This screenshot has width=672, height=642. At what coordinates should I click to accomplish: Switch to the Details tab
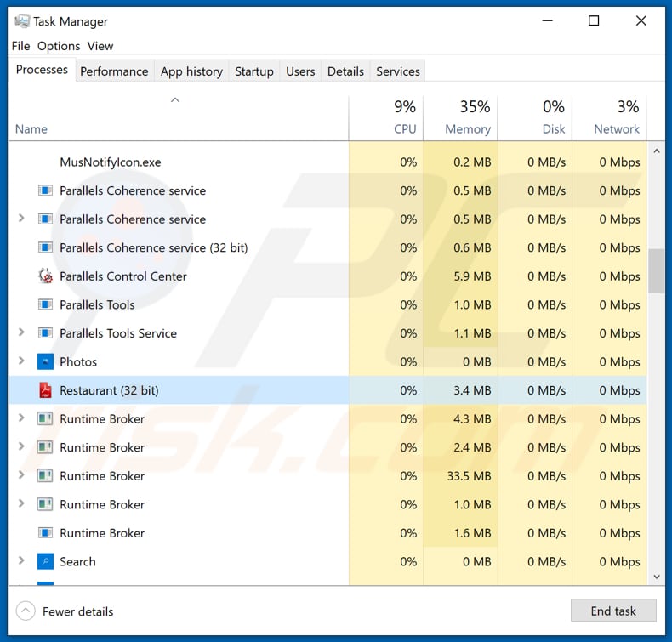(345, 71)
